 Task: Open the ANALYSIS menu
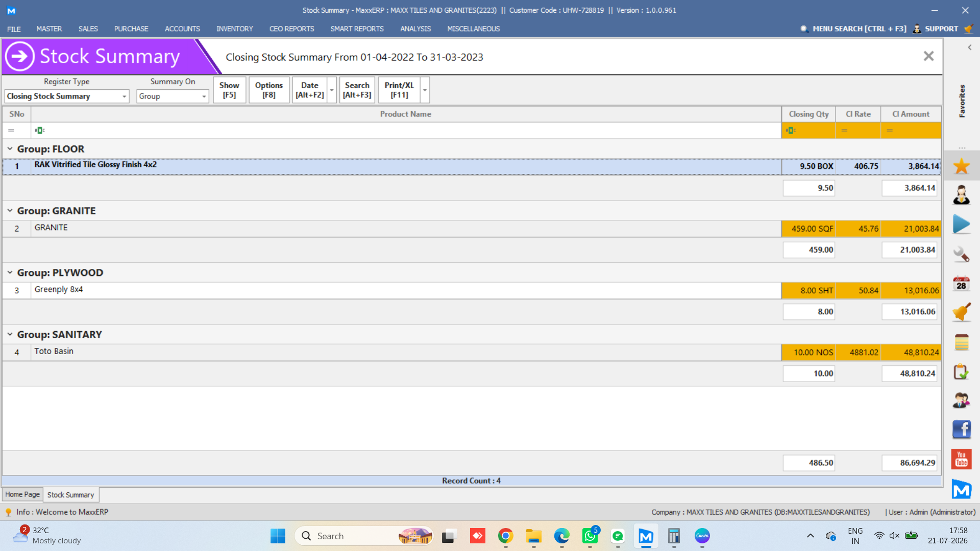click(415, 29)
